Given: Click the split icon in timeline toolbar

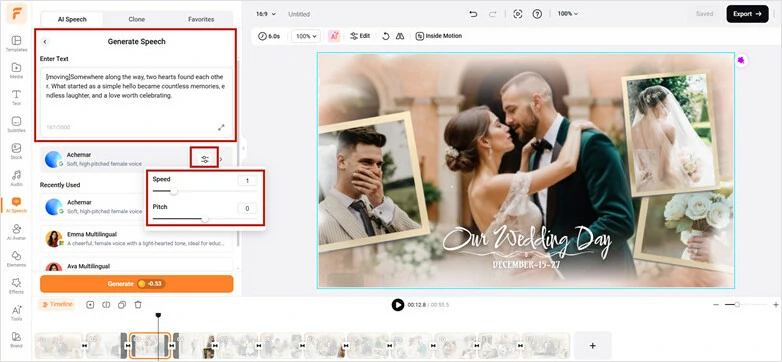Looking at the screenshot, I should click(x=106, y=304).
